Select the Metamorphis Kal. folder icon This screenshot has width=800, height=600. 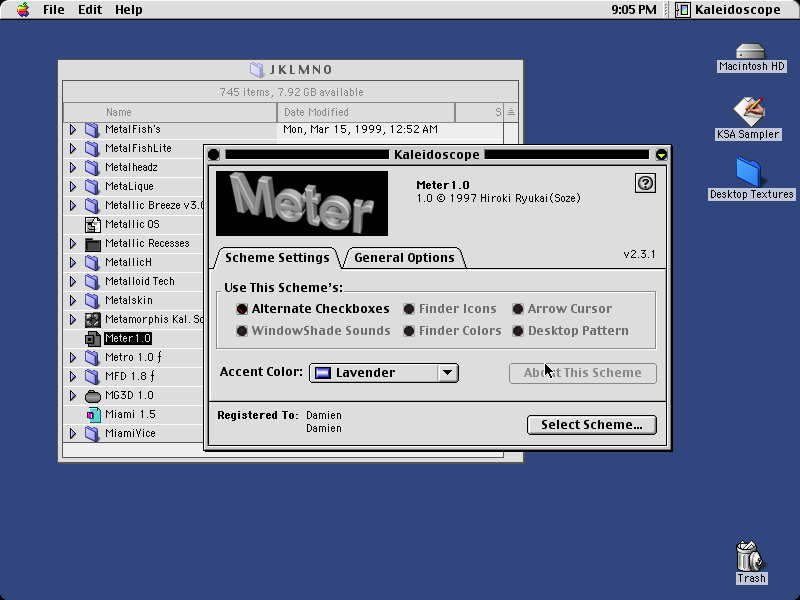click(x=92, y=320)
